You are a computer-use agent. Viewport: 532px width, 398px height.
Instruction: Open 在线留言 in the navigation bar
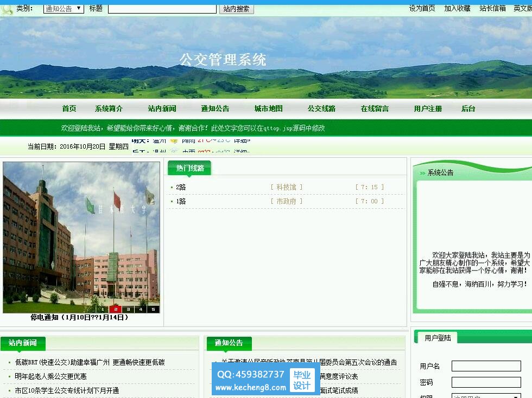[375, 108]
